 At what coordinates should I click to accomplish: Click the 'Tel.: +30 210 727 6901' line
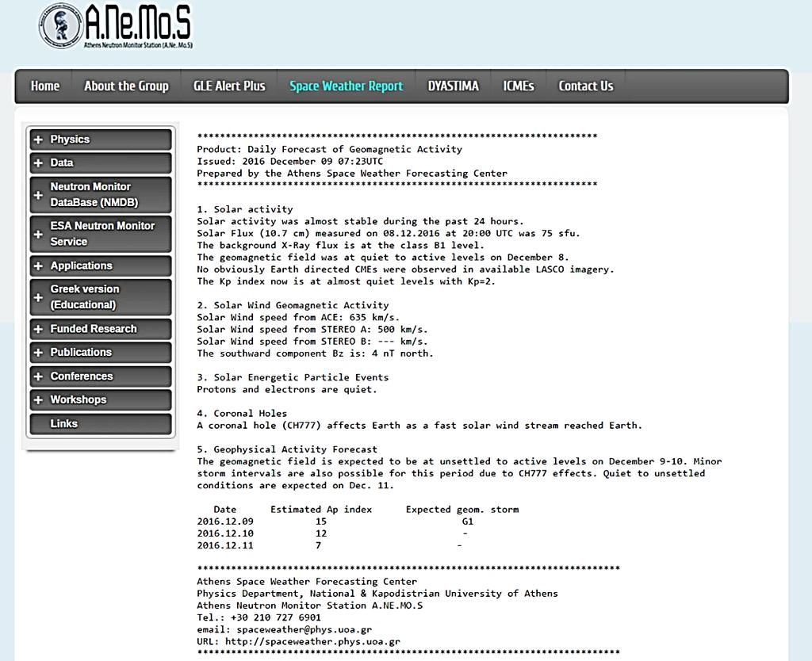pyautogui.click(x=259, y=617)
